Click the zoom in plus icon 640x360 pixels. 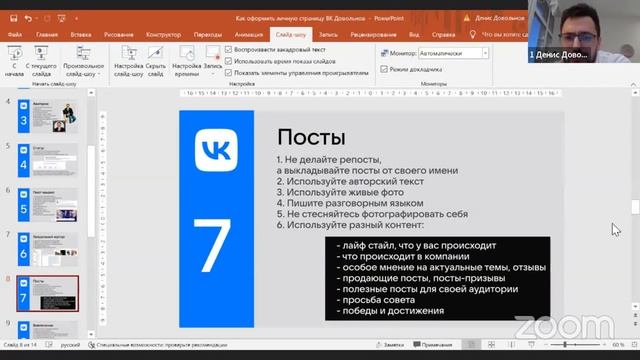point(604,345)
